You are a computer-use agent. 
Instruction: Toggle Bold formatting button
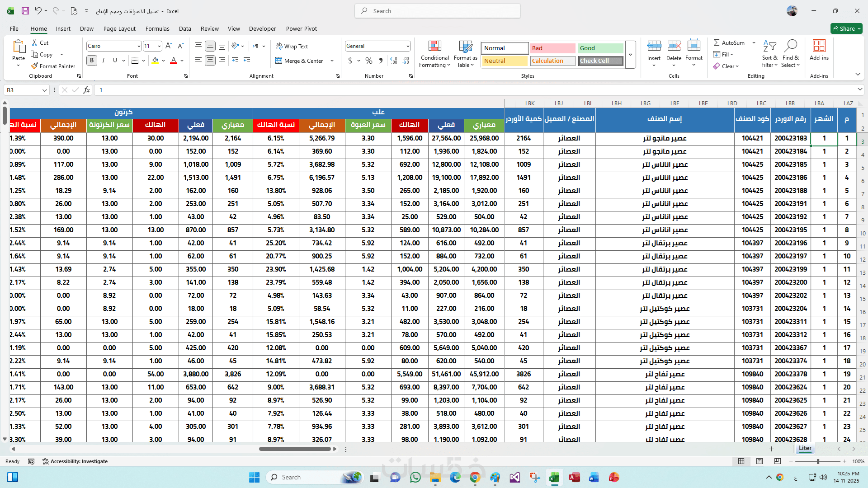92,61
